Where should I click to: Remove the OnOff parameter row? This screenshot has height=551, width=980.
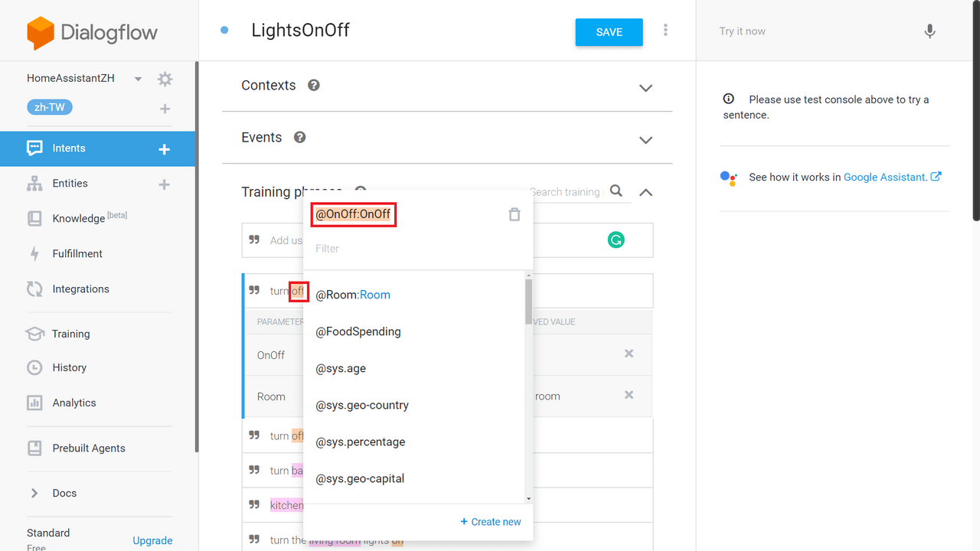tap(629, 354)
